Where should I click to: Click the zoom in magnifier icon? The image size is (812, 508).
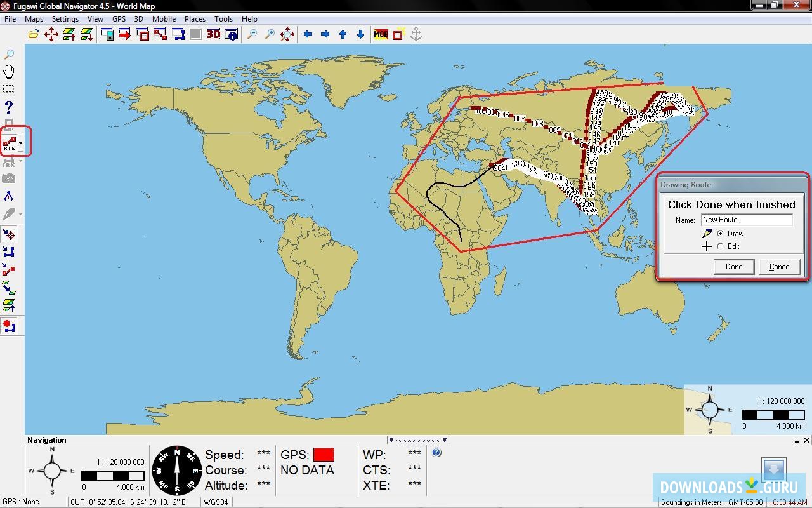(x=270, y=34)
